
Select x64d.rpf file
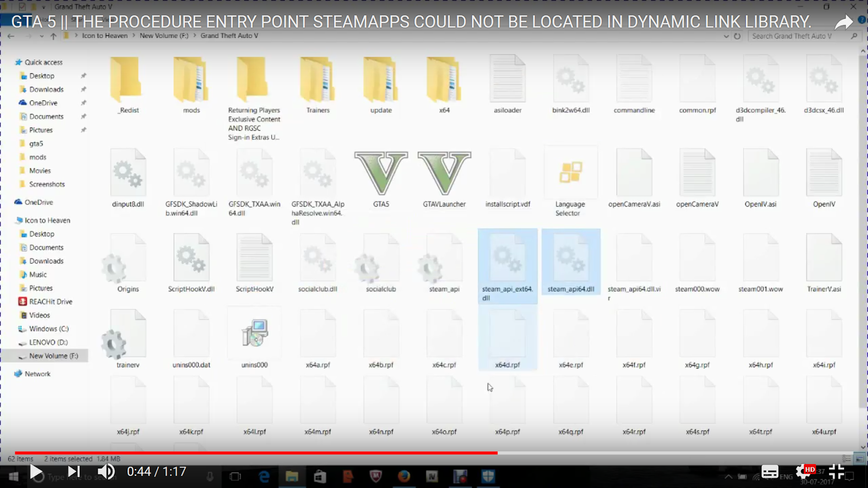[x=508, y=339]
